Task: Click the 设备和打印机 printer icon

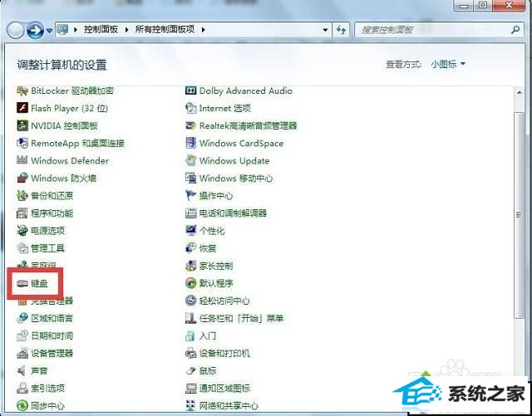Action: click(190, 354)
